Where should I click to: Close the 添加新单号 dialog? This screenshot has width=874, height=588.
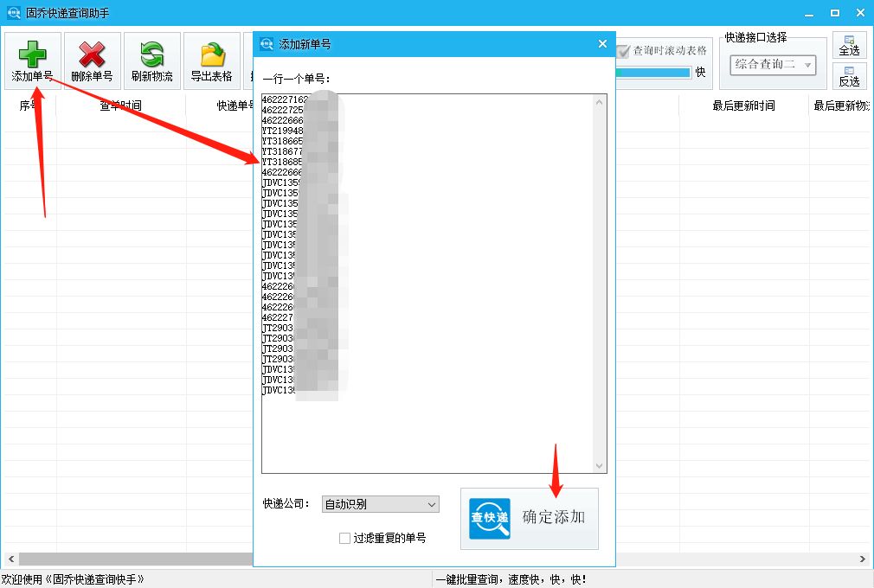[602, 44]
